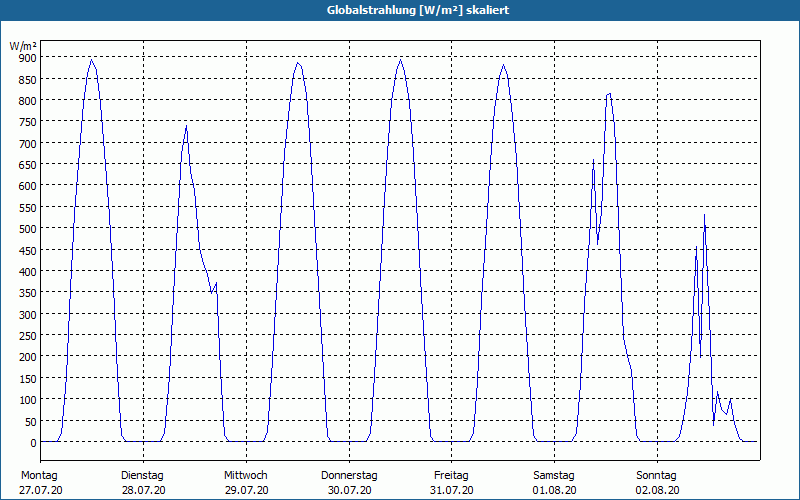
Task: Click the 0 axis value
Action: [34, 443]
